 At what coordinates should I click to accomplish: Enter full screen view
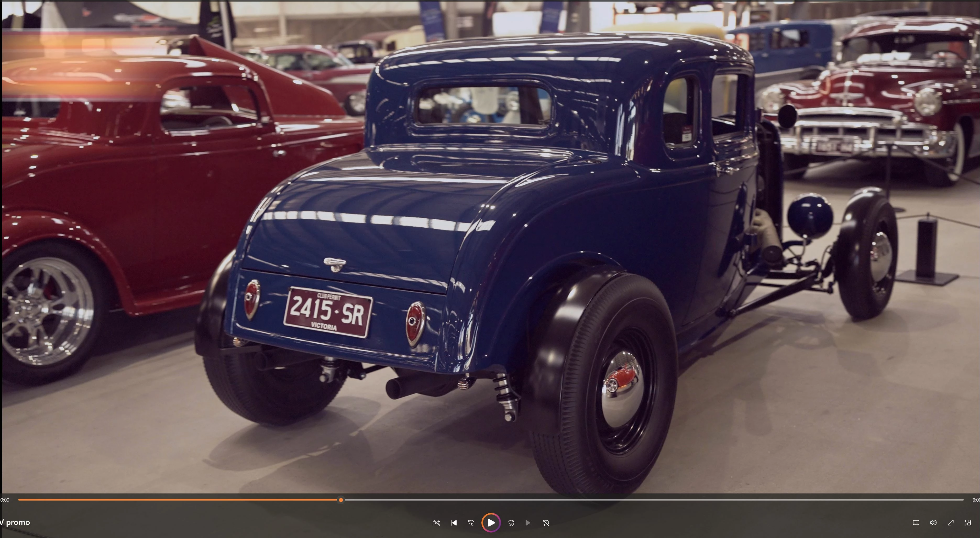[950, 523]
